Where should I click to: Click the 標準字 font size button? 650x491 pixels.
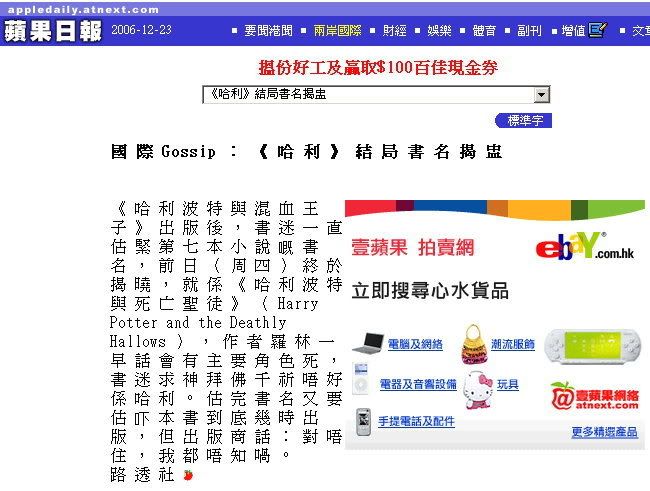(524, 120)
